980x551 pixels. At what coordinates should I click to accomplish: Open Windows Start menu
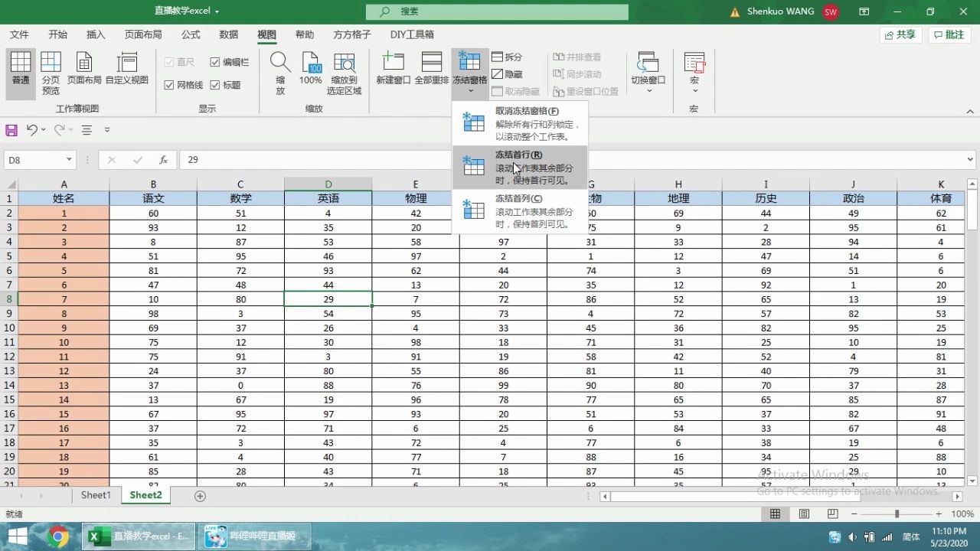(18, 536)
